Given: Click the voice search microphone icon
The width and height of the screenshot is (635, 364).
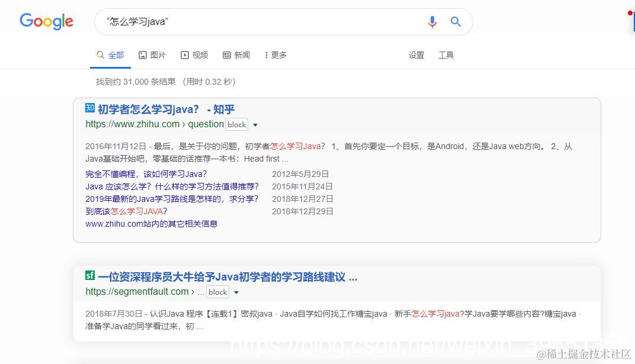Looking at the screenshot, I should [x=432, y=21].
